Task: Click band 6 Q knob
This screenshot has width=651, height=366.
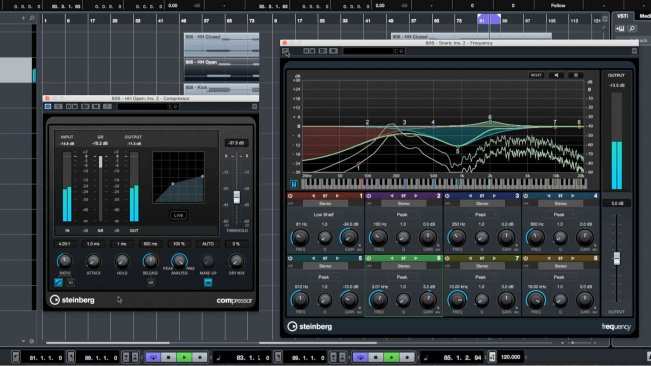Action: tap(403, 300)
